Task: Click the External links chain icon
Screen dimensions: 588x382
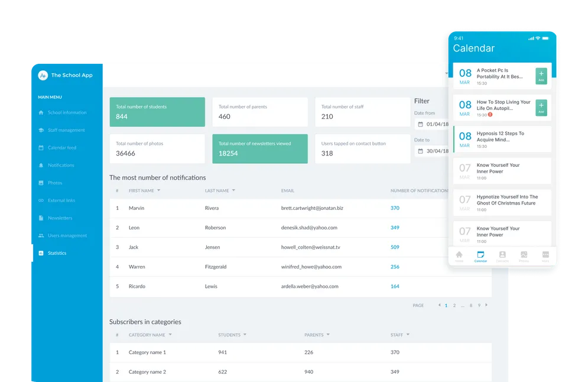Action: [x=41, y=200]
